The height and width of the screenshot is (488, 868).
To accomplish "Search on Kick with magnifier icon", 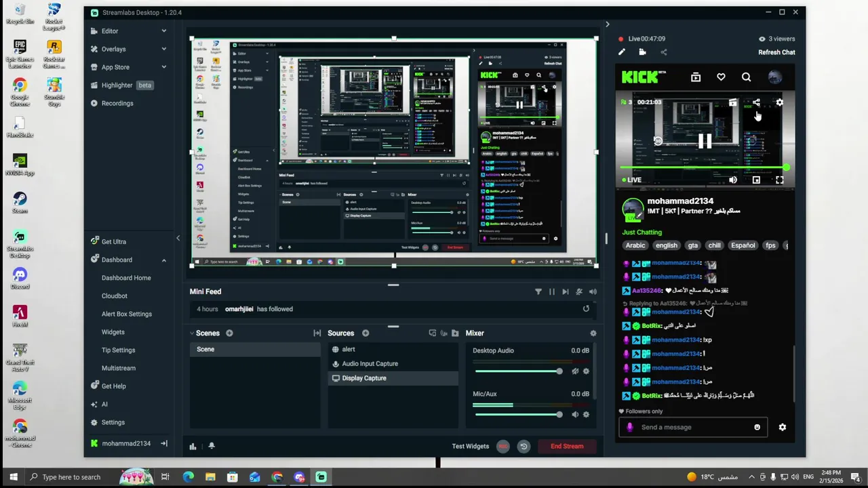I will pos(746,77).
